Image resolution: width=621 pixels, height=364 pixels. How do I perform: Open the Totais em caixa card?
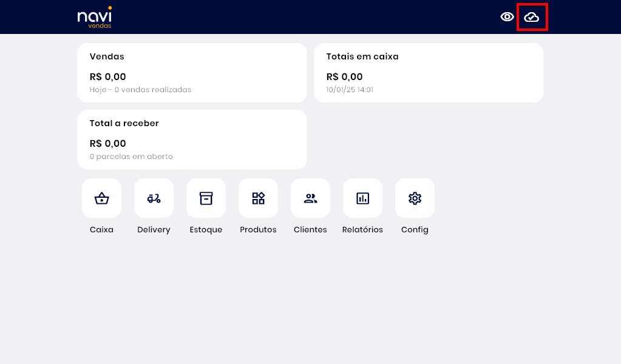(x=429, y=73)
